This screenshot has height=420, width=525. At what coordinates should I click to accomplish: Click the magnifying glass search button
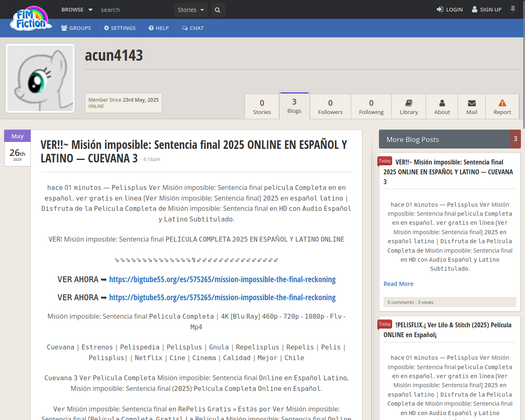click(218, 10)
